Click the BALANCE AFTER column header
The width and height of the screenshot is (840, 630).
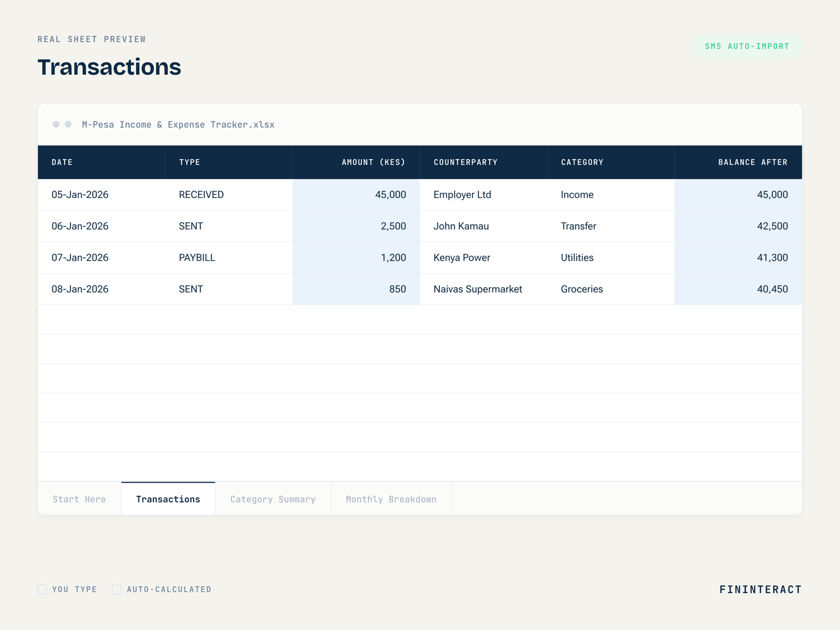coord(738,162)
